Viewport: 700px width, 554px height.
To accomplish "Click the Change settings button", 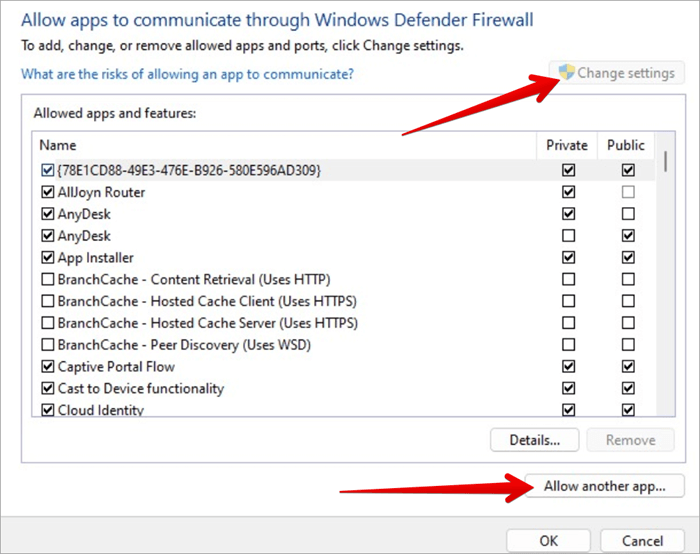I will (x=618, y=73).
